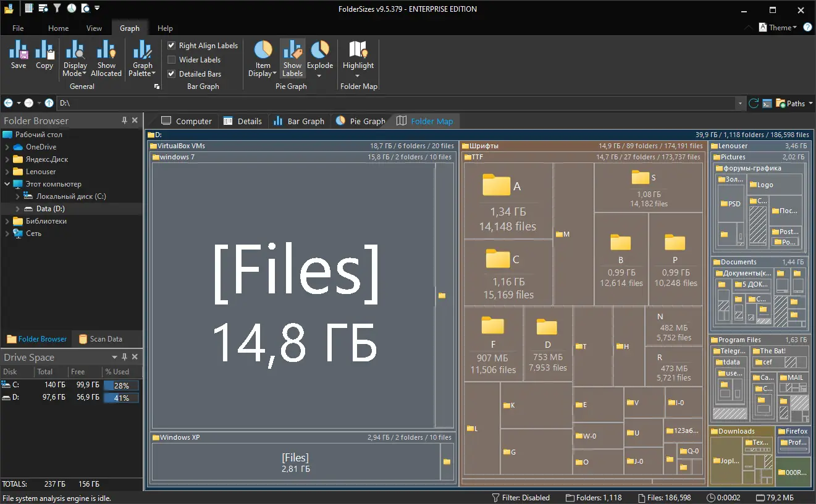
Task: Go back using the left arrow button
Action: click(x=9, y=103)
